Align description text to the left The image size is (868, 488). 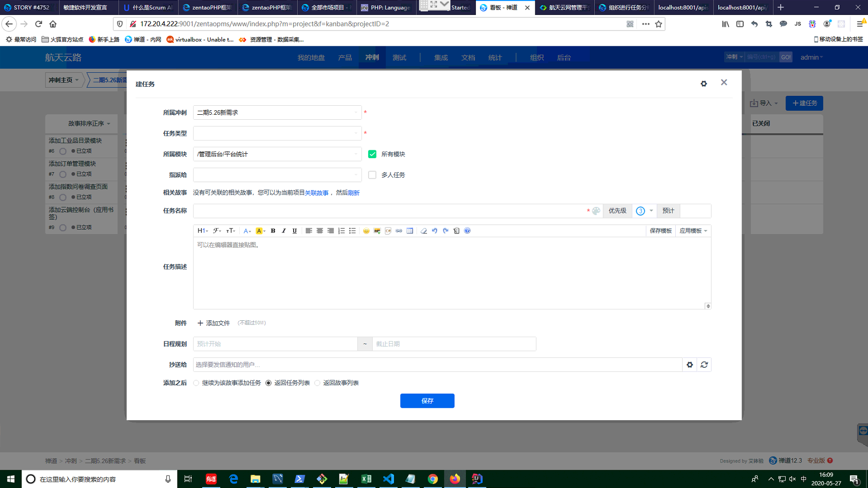[x=309, y=231]
